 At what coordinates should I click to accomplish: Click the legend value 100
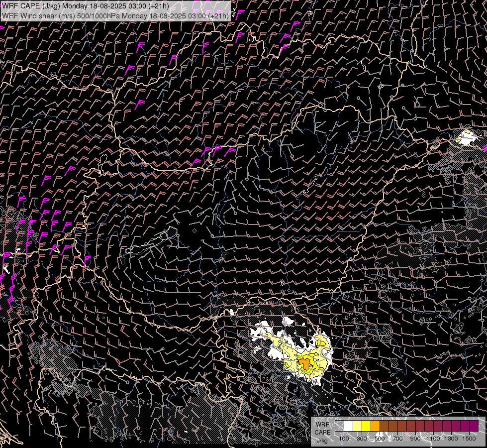[344, 439]
